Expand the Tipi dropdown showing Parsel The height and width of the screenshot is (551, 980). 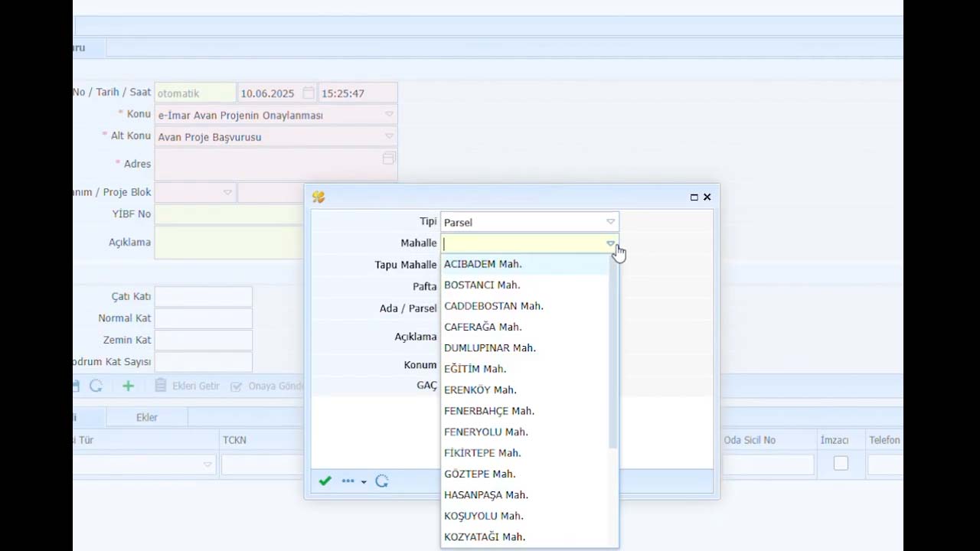click(x=610, y=222)
